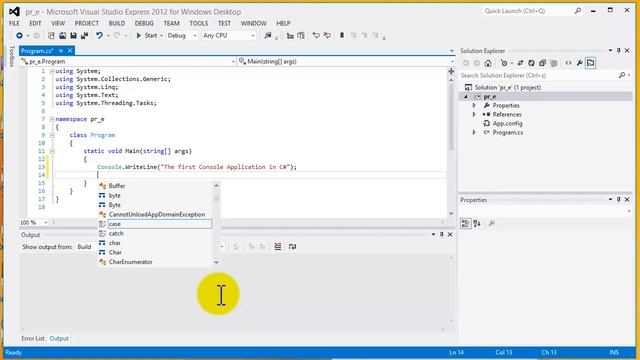The height and width of the screenshot is (360, 640).
Task: Click the Preview Selected Items icon
Action: coord(591,63)
